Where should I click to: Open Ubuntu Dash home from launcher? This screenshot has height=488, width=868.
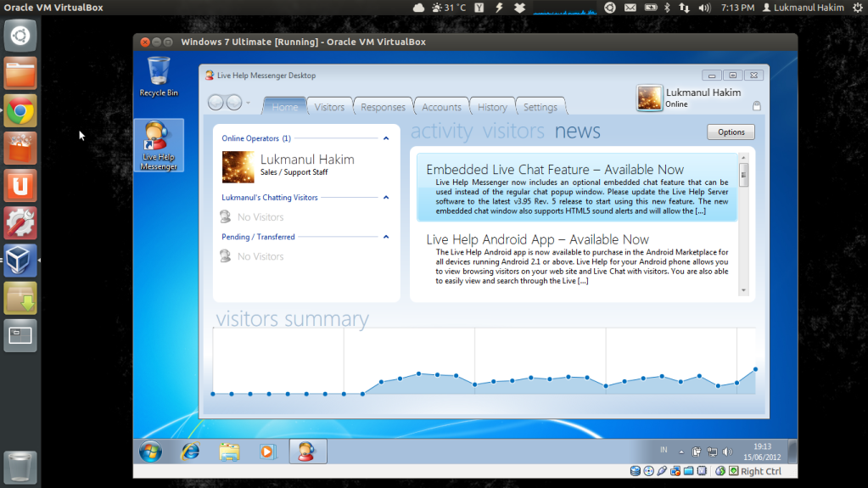coord(20,36)
